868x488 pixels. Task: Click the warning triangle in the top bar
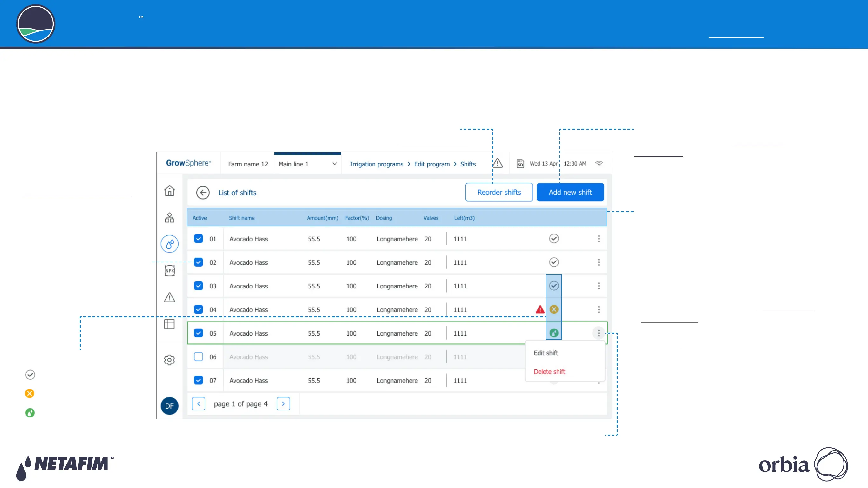point(497,163)
